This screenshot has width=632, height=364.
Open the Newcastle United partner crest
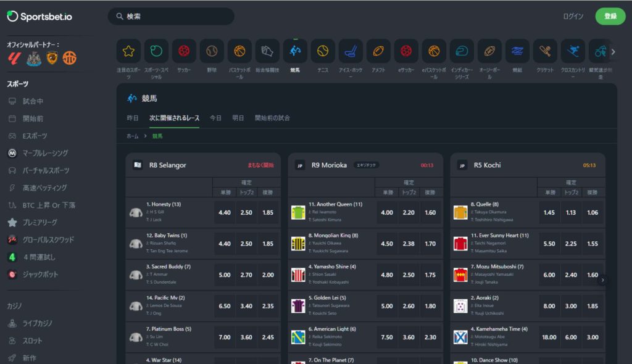[x=34, y=59]
